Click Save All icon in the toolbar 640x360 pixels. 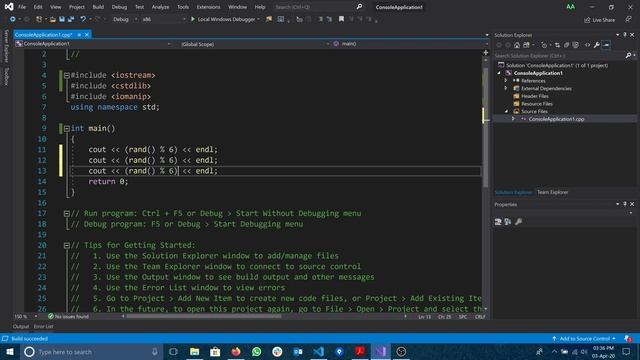[x=71, y=19]
